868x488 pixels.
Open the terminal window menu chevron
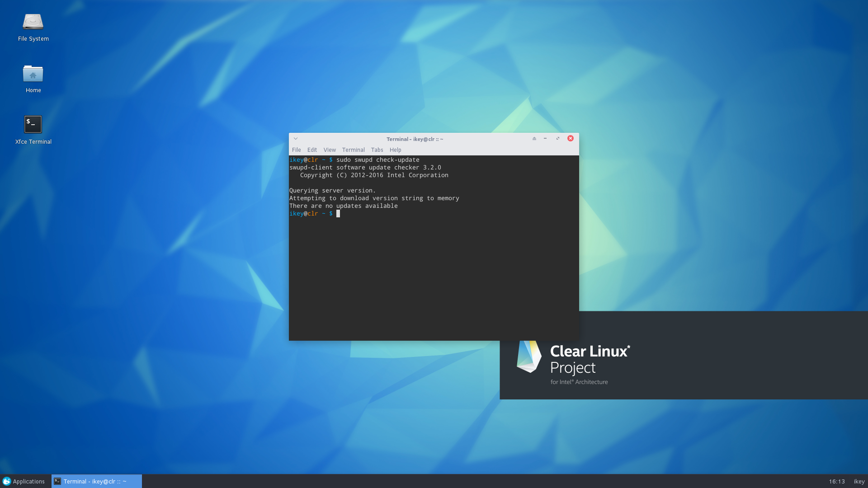click(296, 139)
